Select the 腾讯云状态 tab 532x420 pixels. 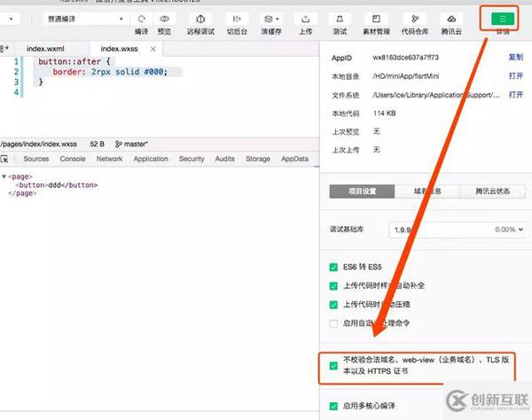coord(493,191)
